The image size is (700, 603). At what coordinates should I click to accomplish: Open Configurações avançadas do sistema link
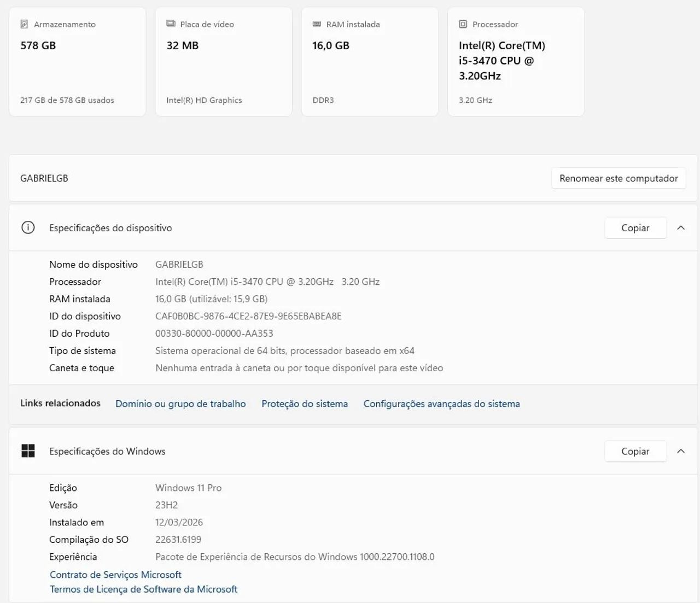click(x=442, y=404)
